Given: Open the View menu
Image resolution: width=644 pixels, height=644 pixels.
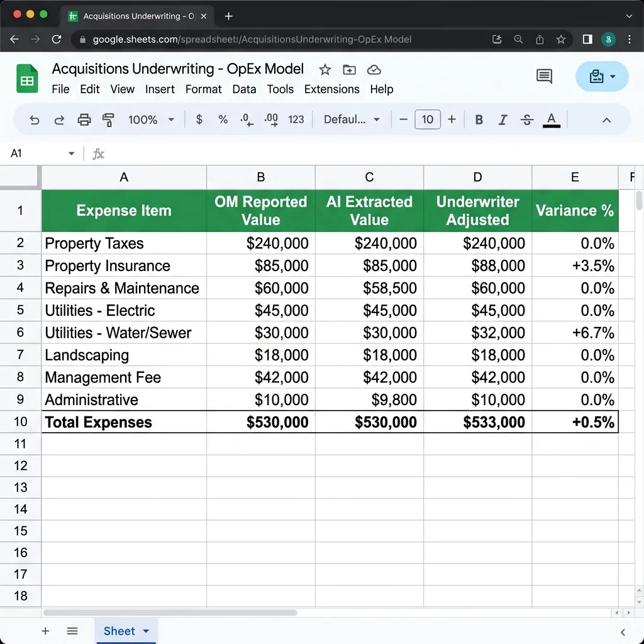Looking at the screenshot, I should pos(122,89).
